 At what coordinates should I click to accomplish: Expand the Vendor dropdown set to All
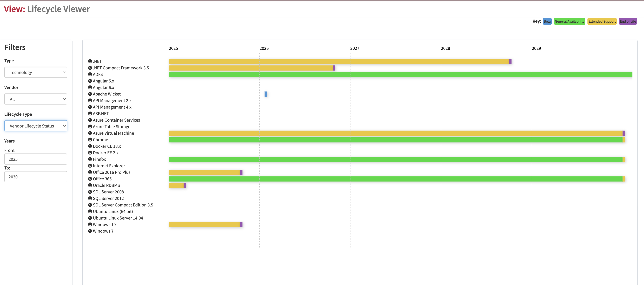click(36, 99)
